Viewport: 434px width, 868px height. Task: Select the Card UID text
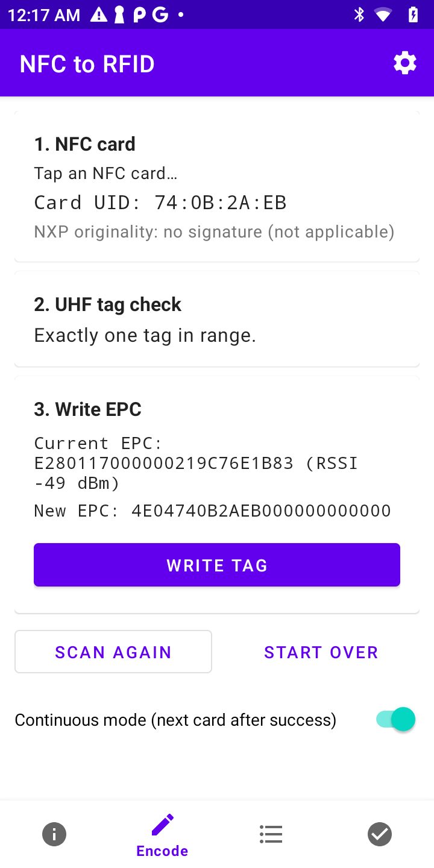click(160, 203)
